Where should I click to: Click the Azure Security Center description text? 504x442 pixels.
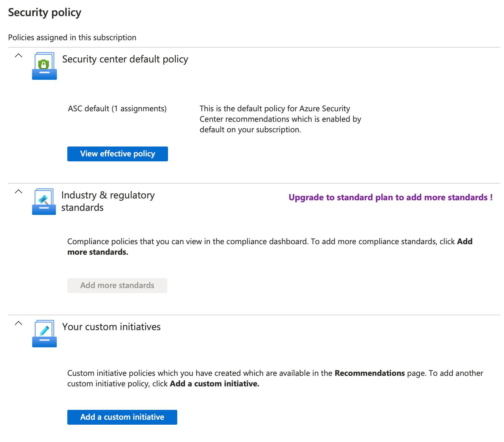280,119
